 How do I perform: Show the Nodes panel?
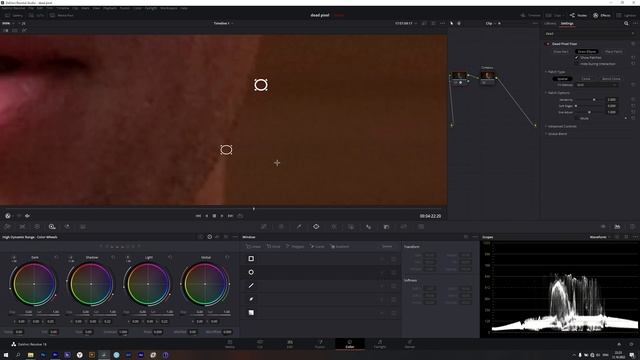[578, 15]
